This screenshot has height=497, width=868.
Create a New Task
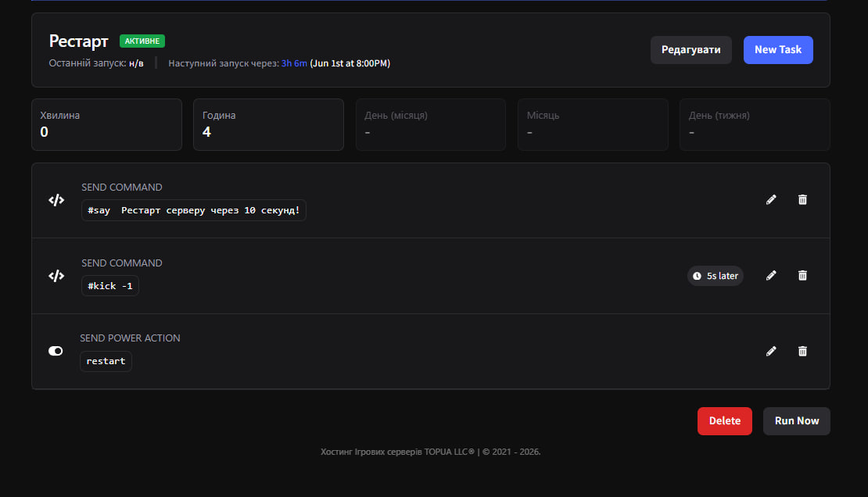778,50
